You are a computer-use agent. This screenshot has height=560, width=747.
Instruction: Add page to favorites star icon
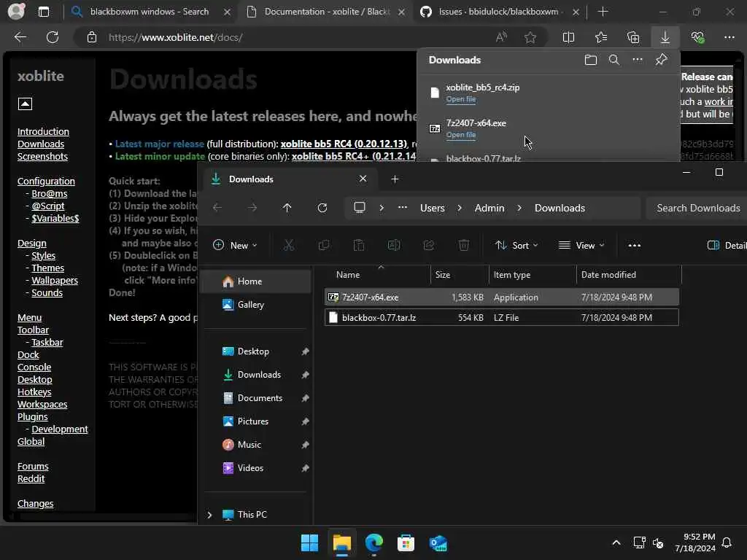tap(530, 37)
